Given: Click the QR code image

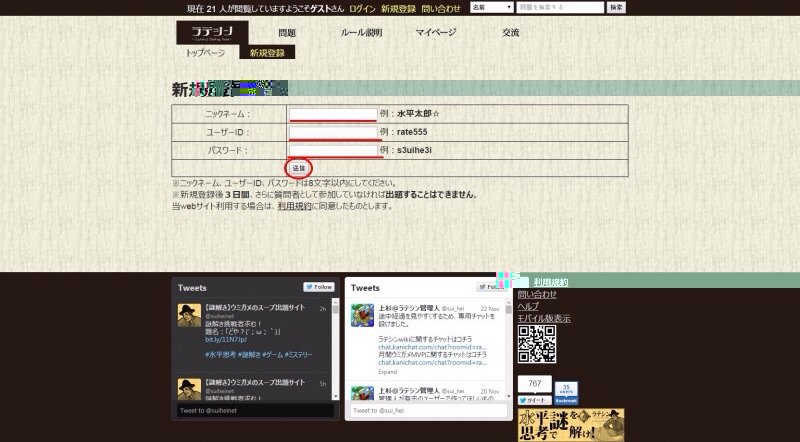Looking at the screenshot, I should 536,344.
